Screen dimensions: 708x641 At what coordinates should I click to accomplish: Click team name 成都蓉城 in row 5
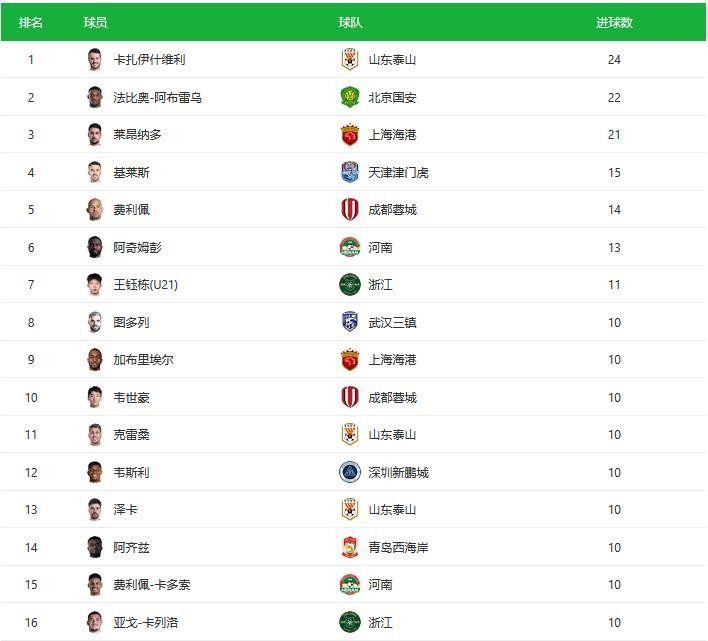392,210
